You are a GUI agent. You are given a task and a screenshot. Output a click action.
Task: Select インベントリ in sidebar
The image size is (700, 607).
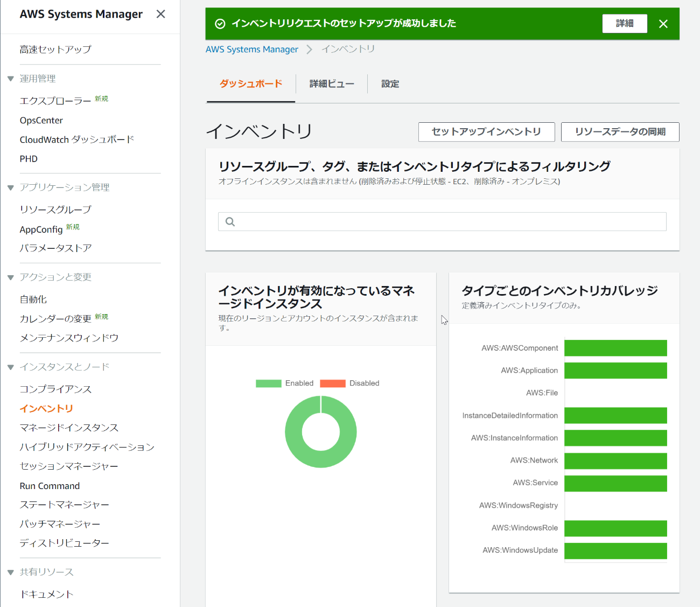pyautogui.click(x=46, y=409)
